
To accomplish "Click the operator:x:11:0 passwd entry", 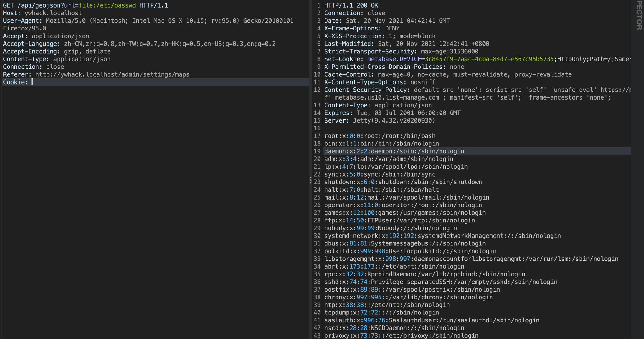I will point(403,205).
